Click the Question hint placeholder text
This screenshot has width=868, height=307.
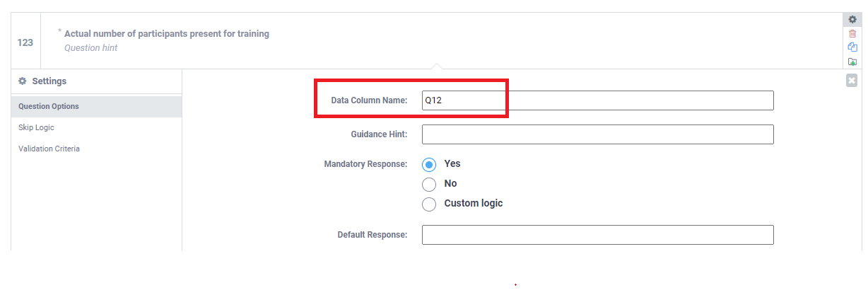point(91,48)
